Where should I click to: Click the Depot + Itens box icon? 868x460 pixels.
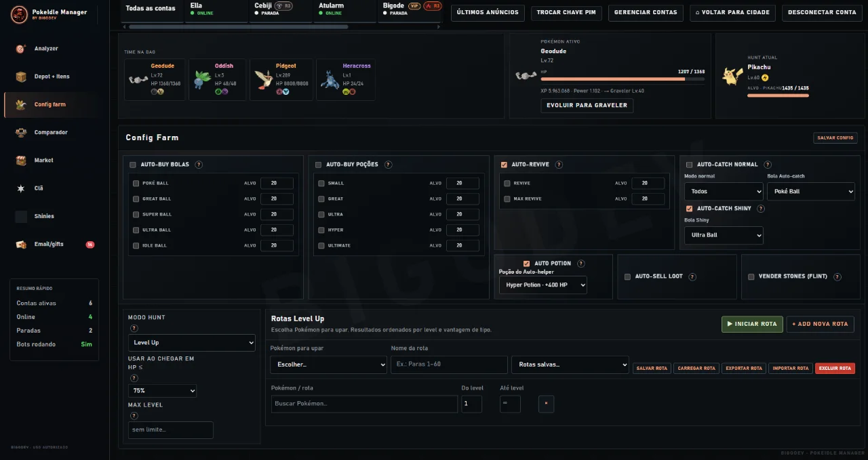pyautogui.click(x=20, y=77)
